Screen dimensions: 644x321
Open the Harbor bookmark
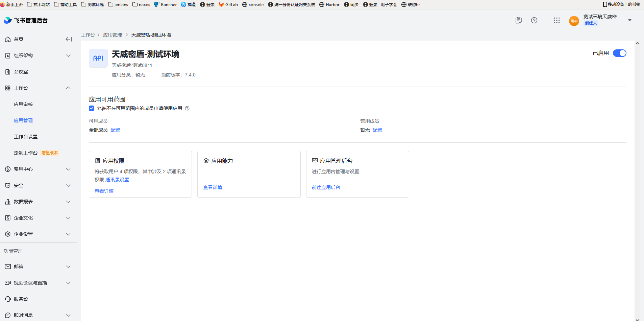[x=329, y=4]
